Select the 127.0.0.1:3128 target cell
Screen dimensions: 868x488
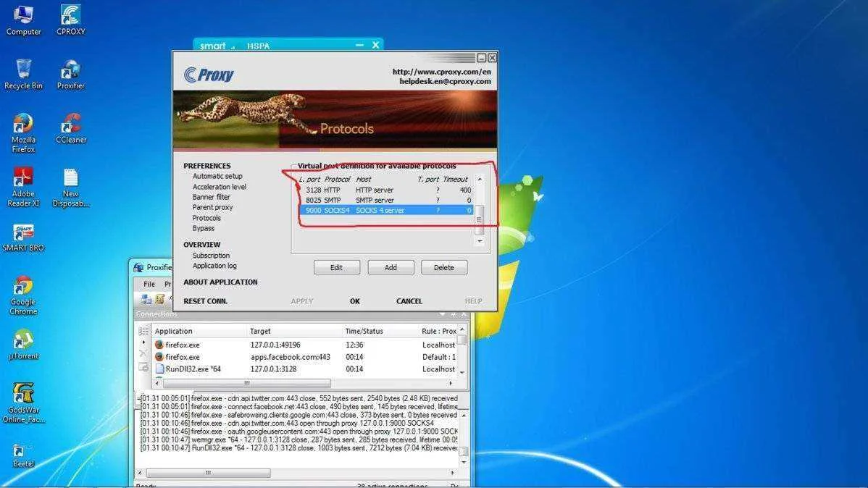point(273,369)
